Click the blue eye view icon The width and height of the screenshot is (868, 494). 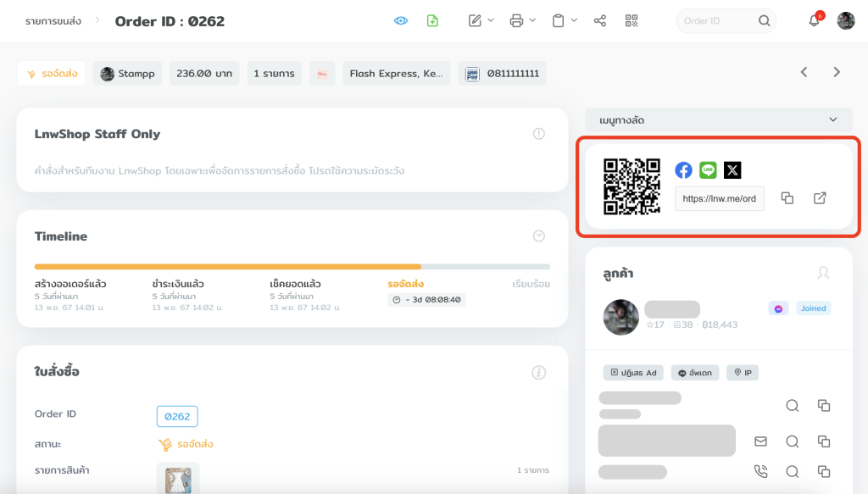pyautogui.click(x=401, y=20)
